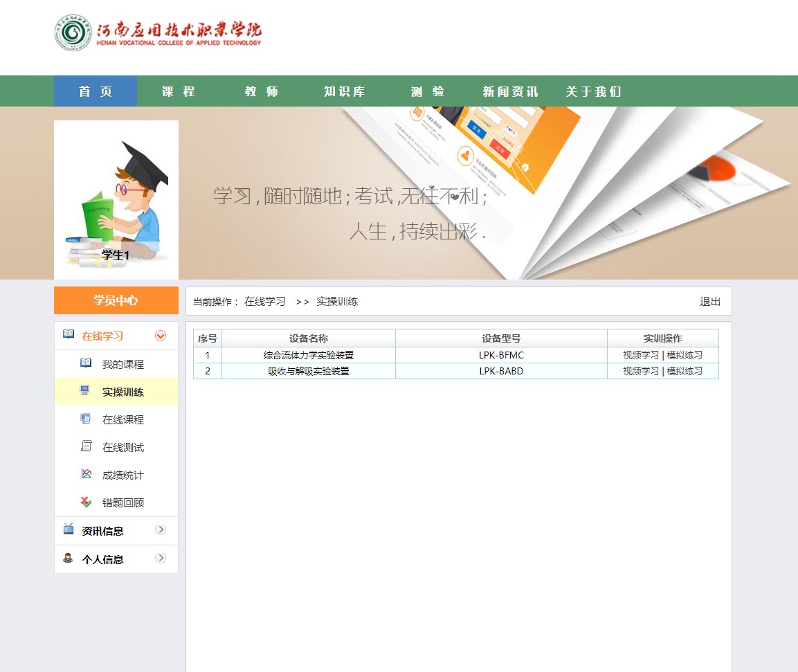The height and width of the screenshot is (672, 798).
Task: Click the monitor icon beside 实操训练
Action: [85, 391]
